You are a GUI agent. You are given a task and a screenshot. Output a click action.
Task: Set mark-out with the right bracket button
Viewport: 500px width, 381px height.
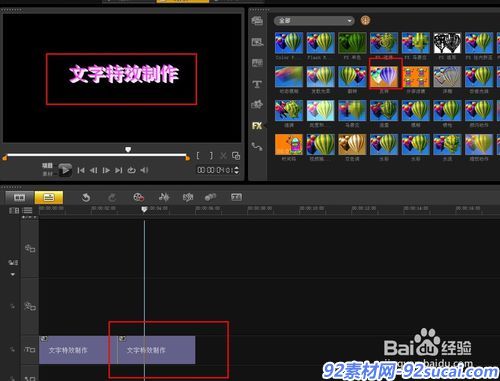pyautogui.click(x=211, y=156)
